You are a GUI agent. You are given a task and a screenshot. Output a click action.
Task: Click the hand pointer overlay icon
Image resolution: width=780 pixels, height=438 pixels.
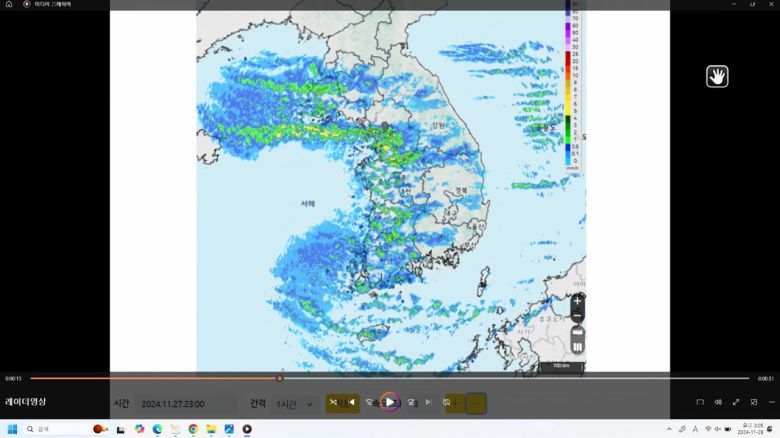coord(717,76)
